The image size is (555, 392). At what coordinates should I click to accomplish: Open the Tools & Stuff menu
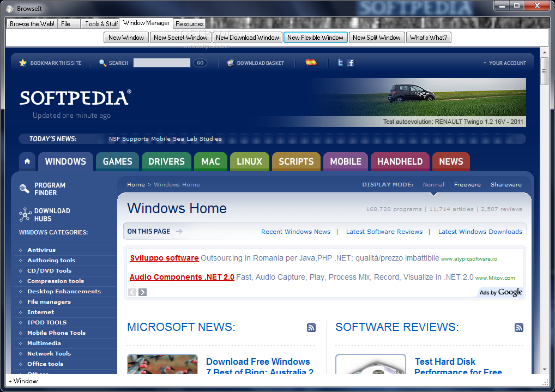tap(101, 24)
